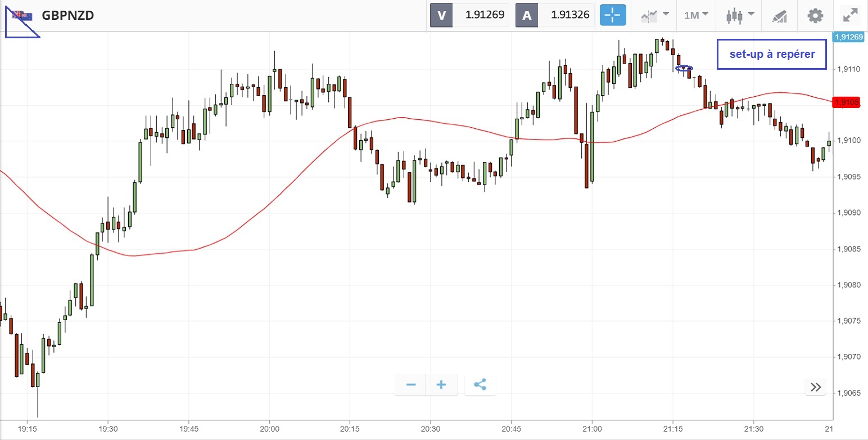
Task: Select the 'set-up à repérer' annotation box
Action: 772,55
